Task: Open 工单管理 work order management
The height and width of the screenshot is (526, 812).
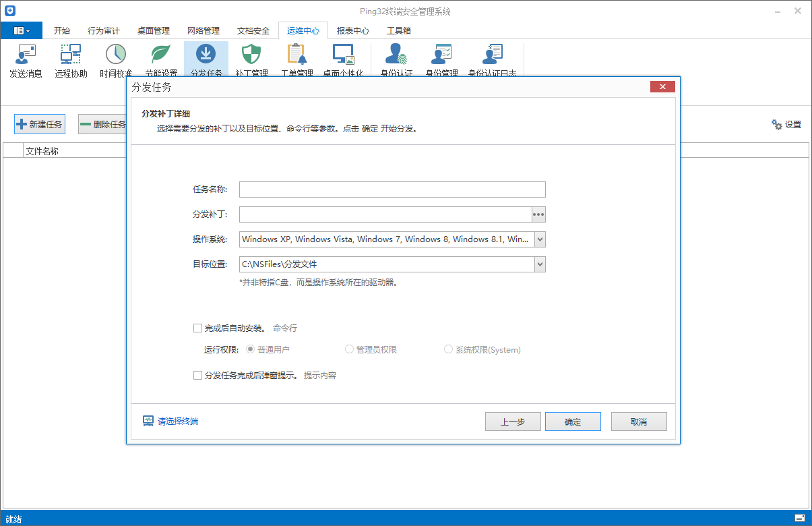Action: coord(296,60)
